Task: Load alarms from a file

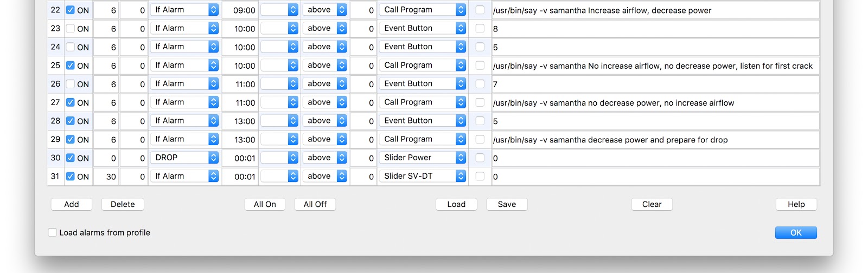Action: click(x=456, y=204)
